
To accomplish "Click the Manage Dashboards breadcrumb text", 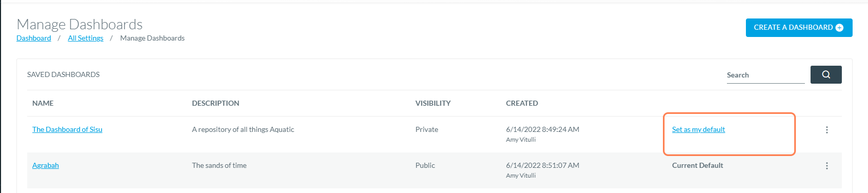I will click(x=152, y=38).
